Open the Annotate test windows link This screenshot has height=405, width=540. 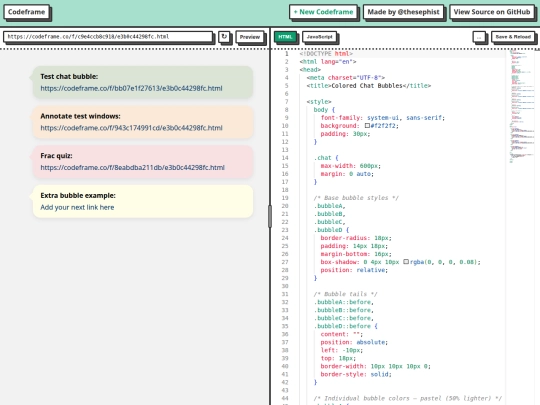click(x=131, y=128)
